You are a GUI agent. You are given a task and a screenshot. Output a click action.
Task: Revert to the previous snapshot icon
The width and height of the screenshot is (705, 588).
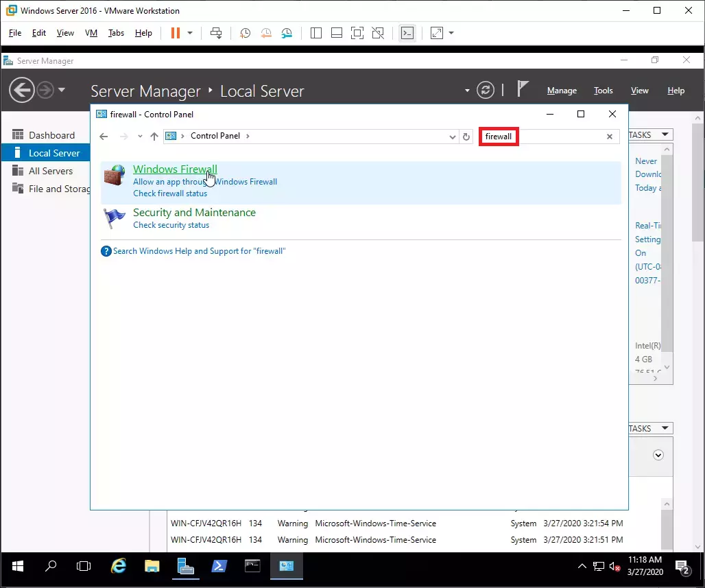(x=266, y=33)
